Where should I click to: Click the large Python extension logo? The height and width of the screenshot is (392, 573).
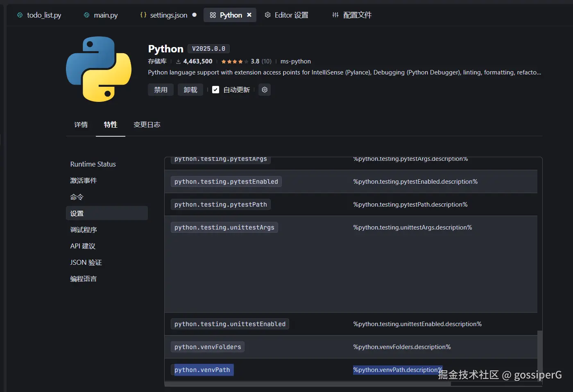(99, 69)
